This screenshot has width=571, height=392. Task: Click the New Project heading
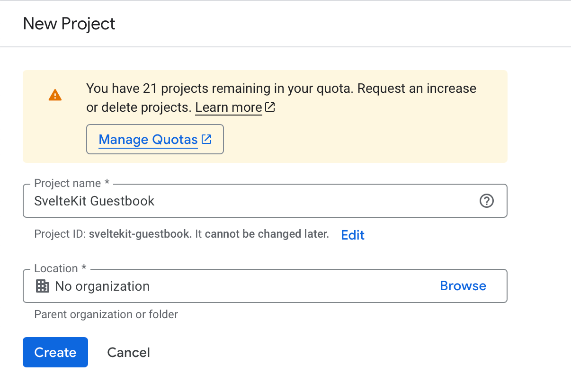coord(69,24)
